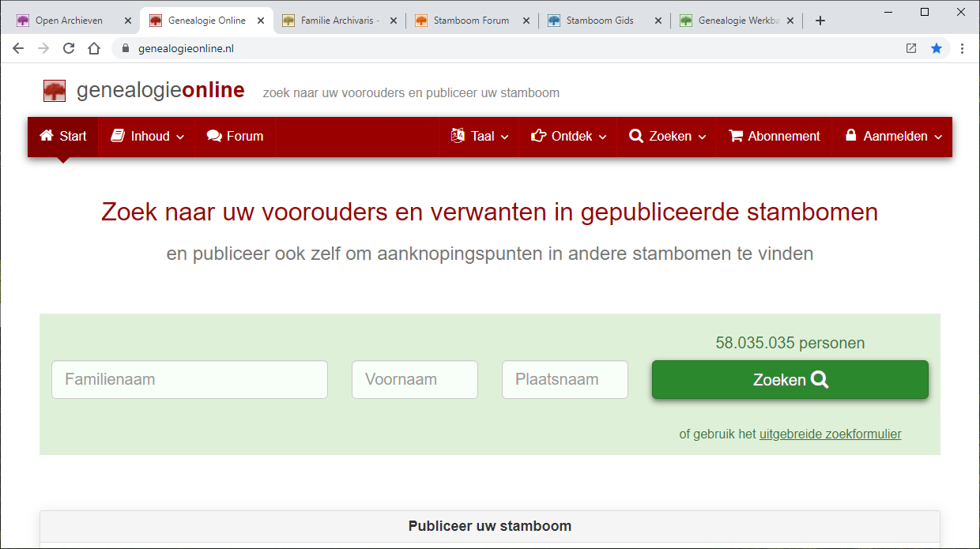Bookmark this page with the star

coord(937,48)
